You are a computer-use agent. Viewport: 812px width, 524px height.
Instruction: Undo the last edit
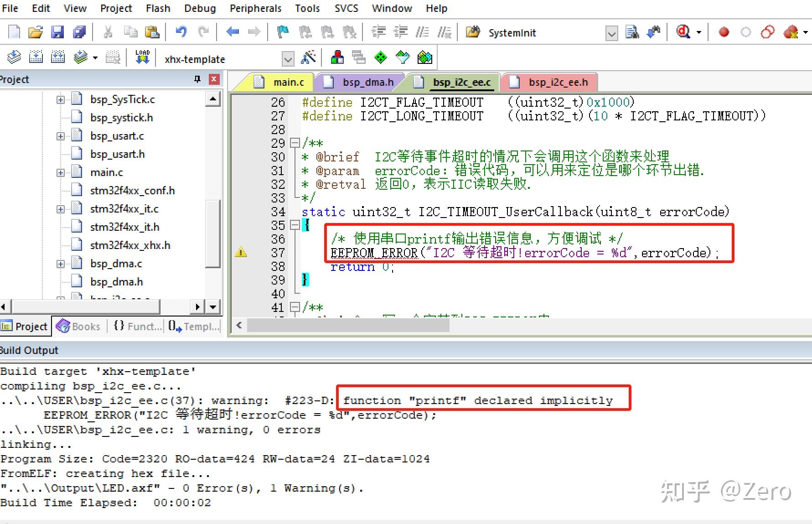pos(181,32)
